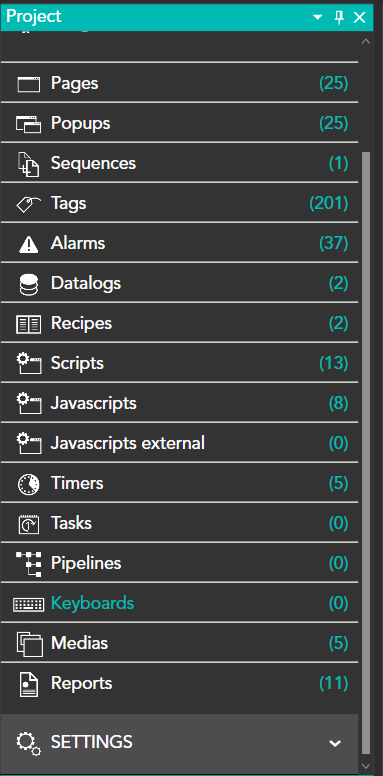The image size is (383, 776).
Task: Expand the SETTINGS section chevron
Action: pyautogui.click(x=335, y=743)
